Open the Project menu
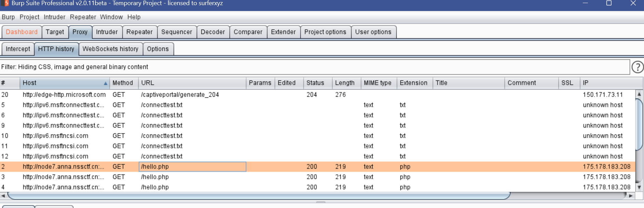This screenshot has height=208, width=644. click(x=29, y=17)
